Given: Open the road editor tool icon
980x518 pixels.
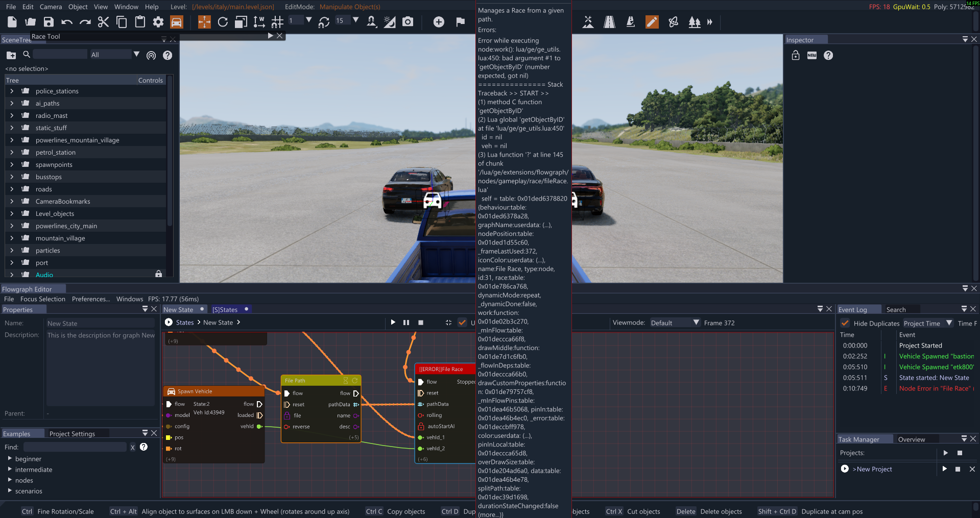Looking at the screenshot, I should point(609,22).
